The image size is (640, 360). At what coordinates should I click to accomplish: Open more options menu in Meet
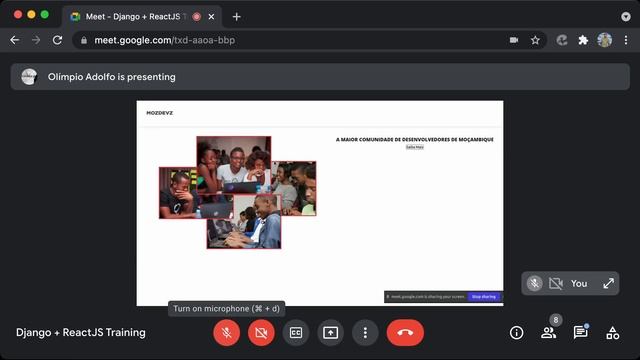tap(365, 333)
